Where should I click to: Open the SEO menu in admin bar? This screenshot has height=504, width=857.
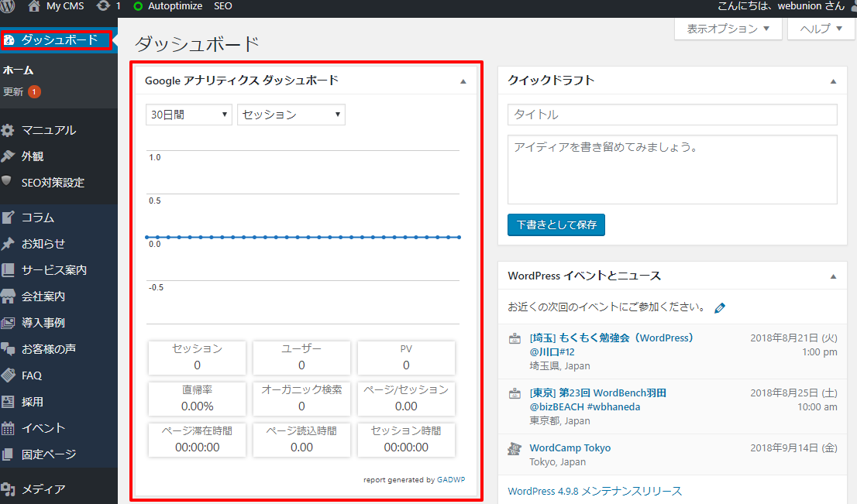223,6
